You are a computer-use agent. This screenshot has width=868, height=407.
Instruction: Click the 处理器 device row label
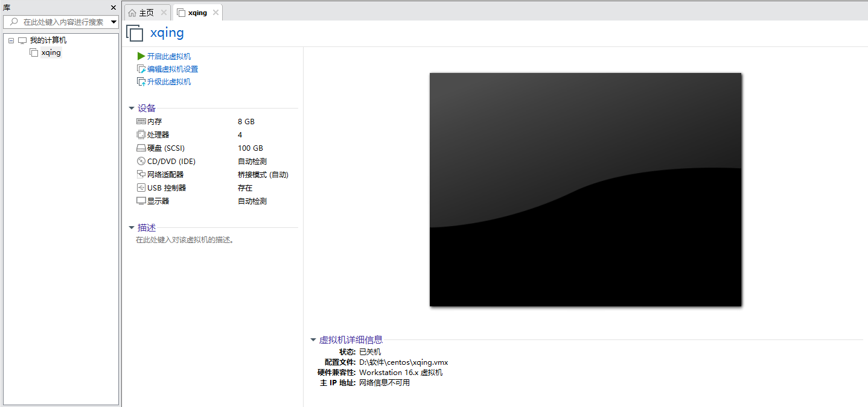pyautogui.click(x=158, y=134)
